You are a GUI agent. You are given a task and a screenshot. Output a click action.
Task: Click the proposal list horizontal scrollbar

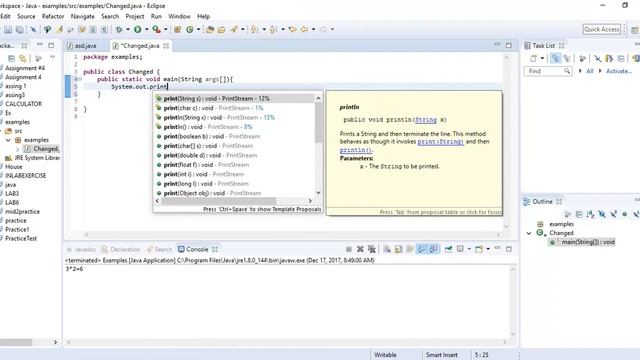click(x=219, y=201)
